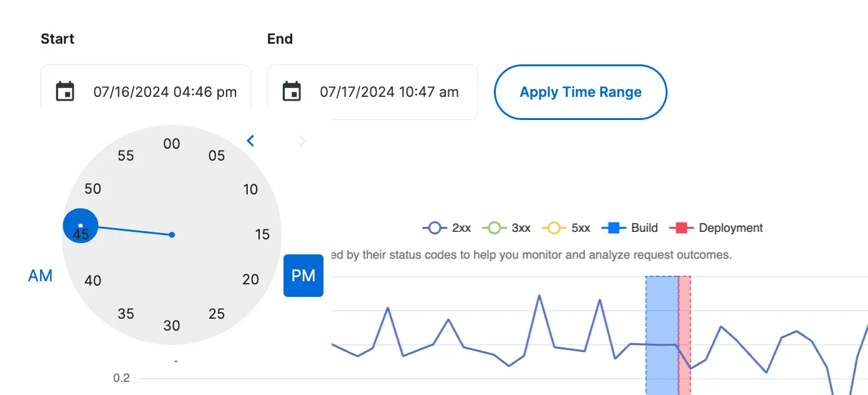Viewport: 868px width, 395px height.
Task: Switch the time to PM
Action: point(303,275)
